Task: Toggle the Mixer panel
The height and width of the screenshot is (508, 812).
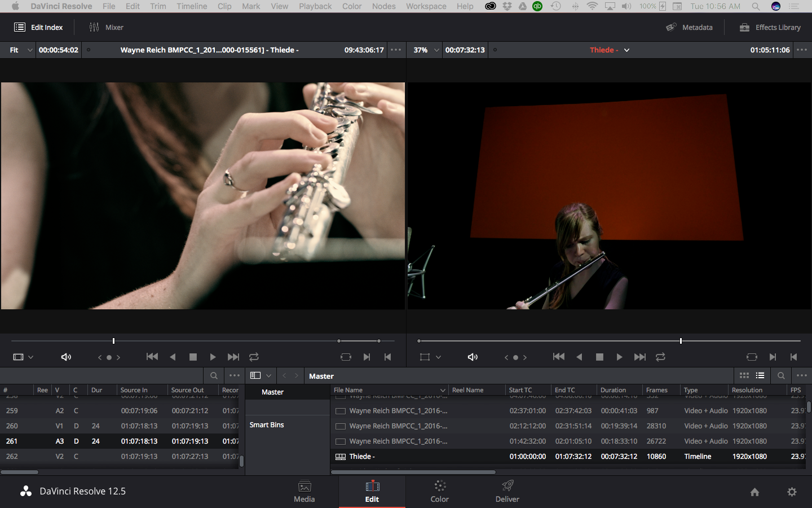Action: 106,27
